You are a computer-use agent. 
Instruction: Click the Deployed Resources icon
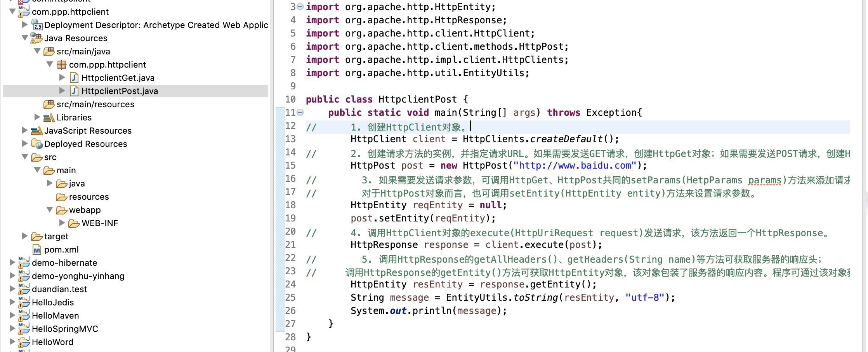coord(36,144)
